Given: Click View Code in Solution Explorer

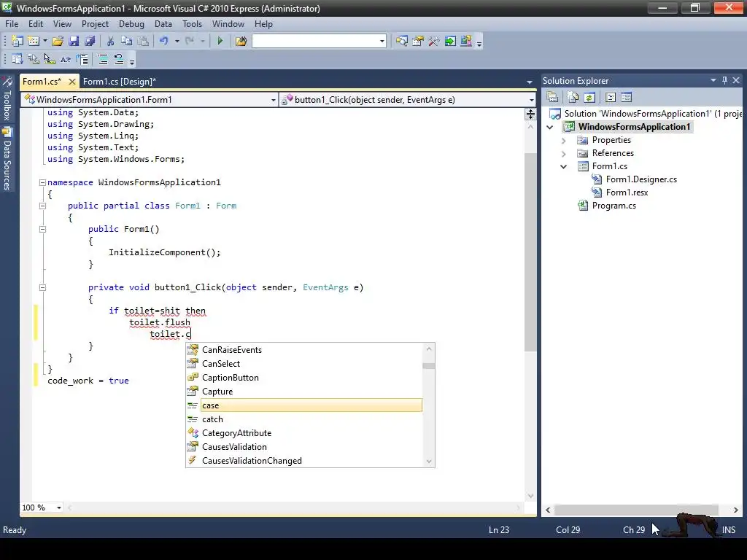Looking at the screenshot, I should [x=611, y=97].
